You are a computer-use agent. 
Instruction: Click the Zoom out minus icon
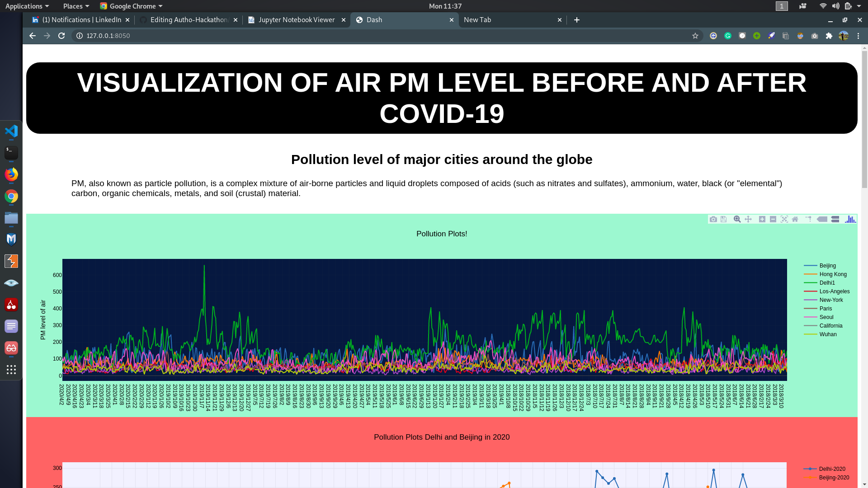point(773,219)
